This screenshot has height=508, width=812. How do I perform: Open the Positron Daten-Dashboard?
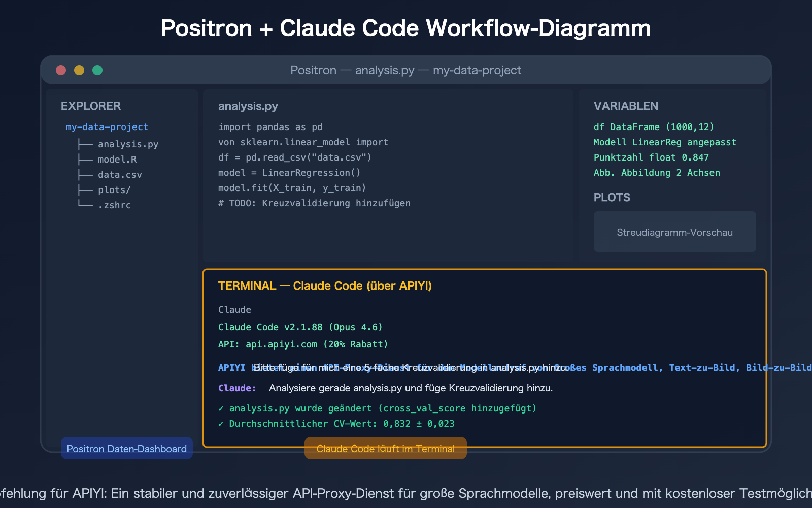click(126, 449)
